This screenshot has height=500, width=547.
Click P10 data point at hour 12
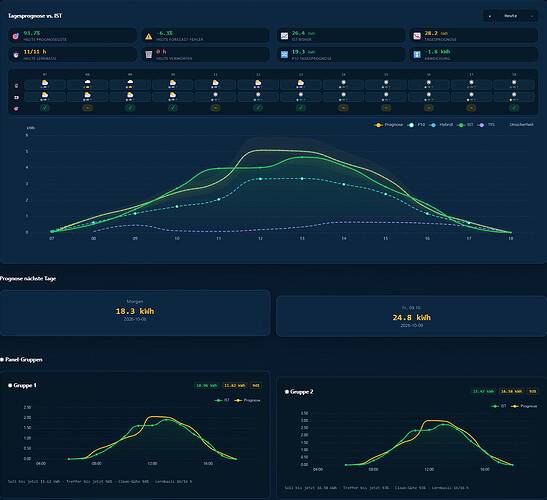[x=260, y=179]
